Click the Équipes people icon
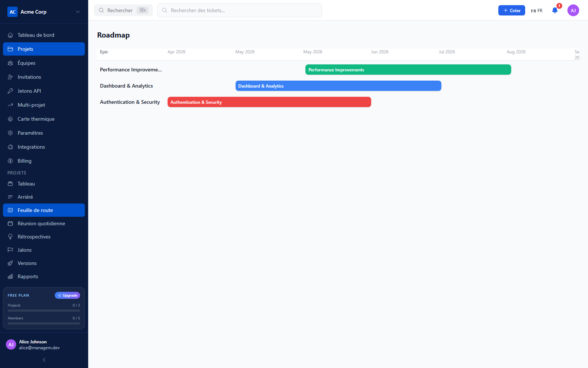The width and height of the screenshot is (588, 368). (10, 63)
